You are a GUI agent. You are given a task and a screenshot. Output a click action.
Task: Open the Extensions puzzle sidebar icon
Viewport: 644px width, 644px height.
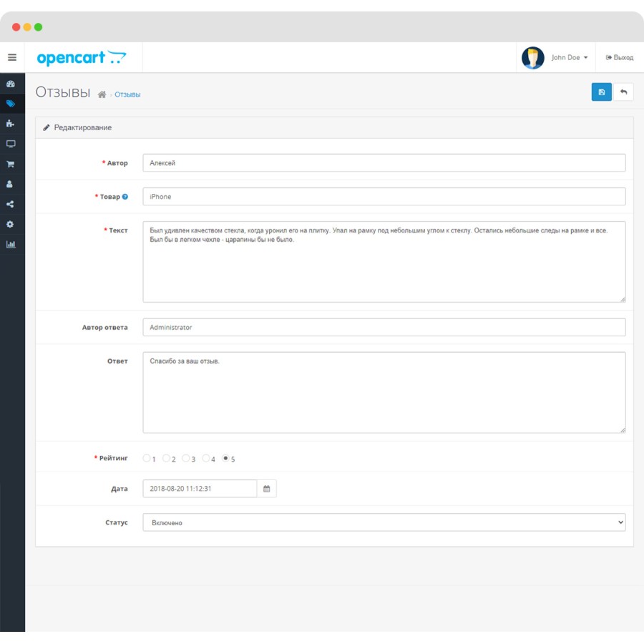click(11, 124)
